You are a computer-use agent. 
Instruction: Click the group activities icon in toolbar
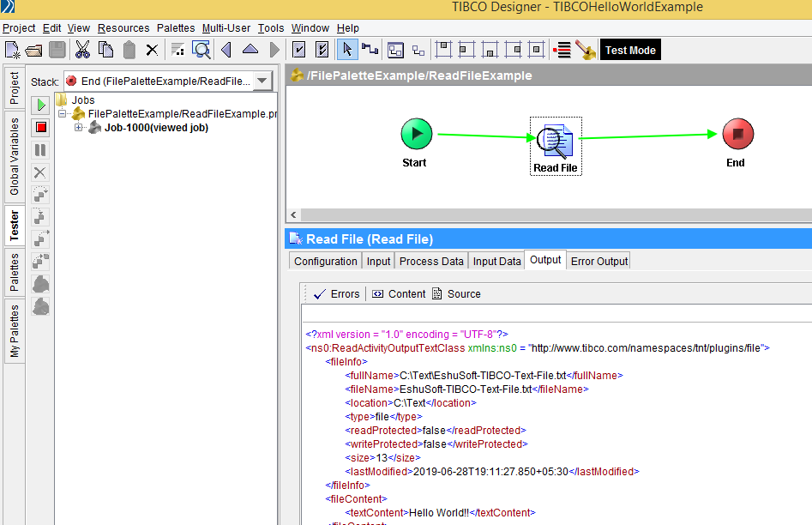tap(395, 51)
